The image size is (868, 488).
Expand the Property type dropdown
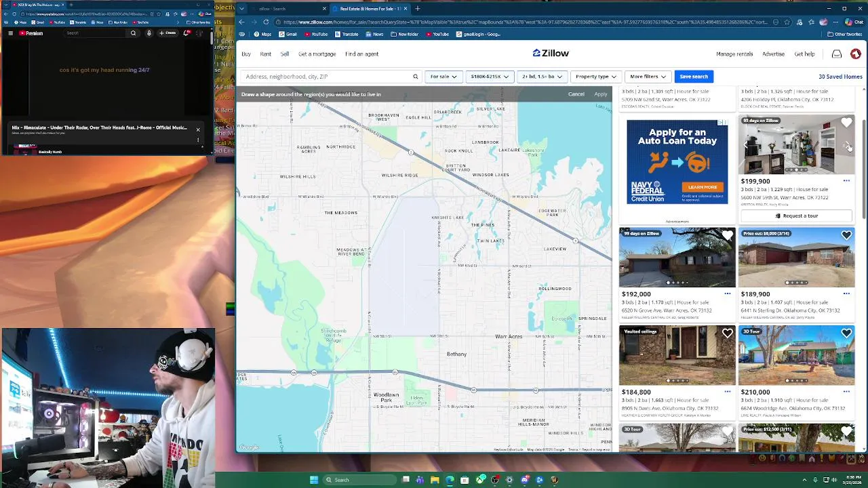click(596, 77)
